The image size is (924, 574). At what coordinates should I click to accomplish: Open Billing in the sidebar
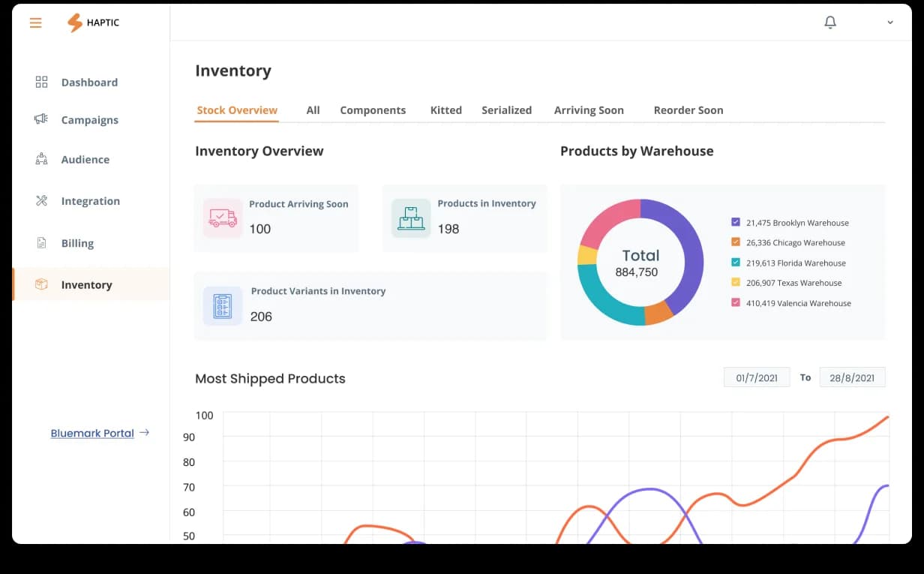[x=77, y=243]
